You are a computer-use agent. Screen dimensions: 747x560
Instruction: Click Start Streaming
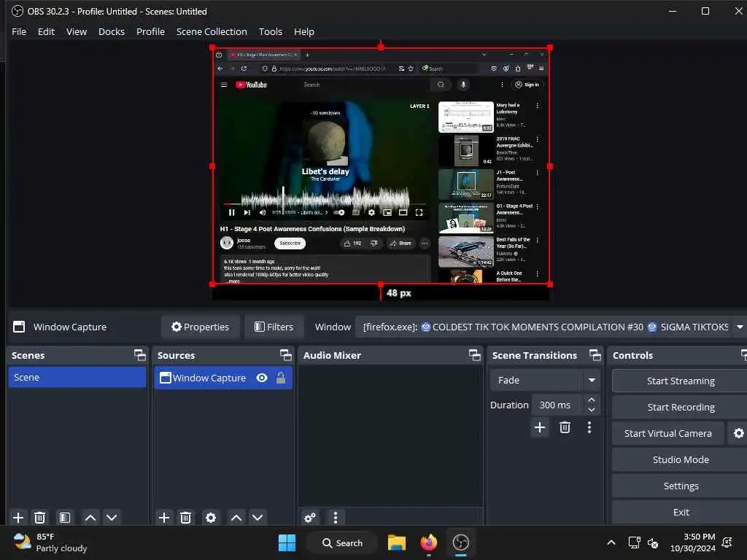681,381
